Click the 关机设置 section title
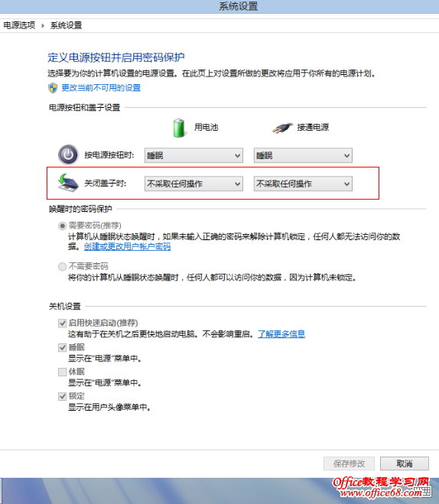This screenshot has width=439, height=504. tap(64, 307)
